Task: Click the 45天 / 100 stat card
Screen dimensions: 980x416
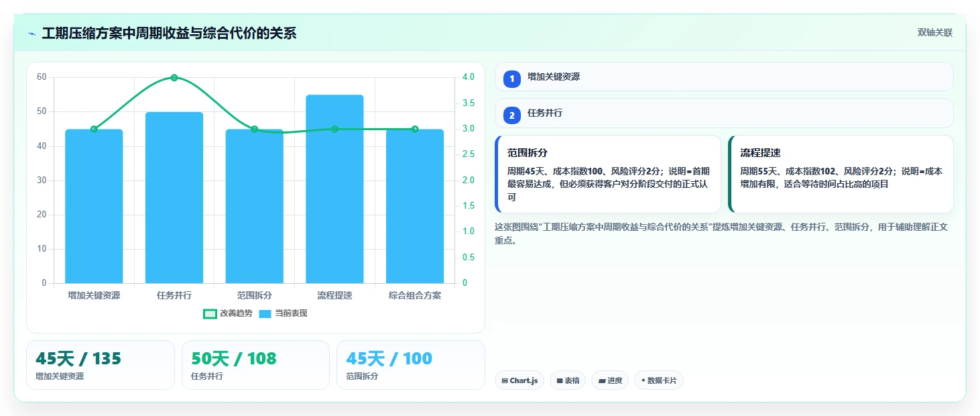Action: pos(410,365)
